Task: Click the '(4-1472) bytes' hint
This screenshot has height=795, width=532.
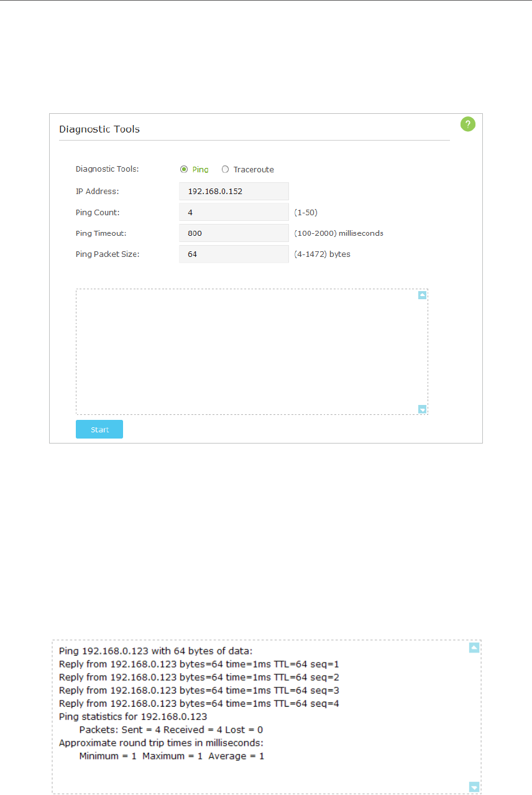Action: pos(322,254)
